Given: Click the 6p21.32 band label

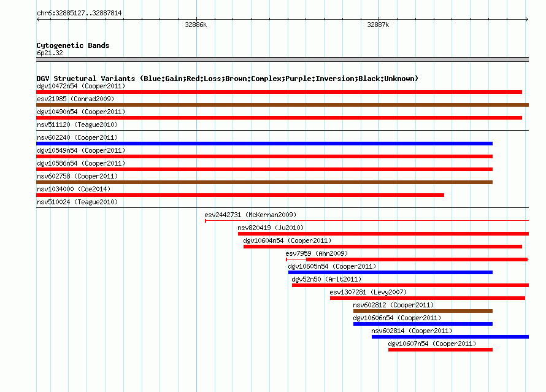Looking at the screenshot, I should pyautogui.click(x=50, y=53).
